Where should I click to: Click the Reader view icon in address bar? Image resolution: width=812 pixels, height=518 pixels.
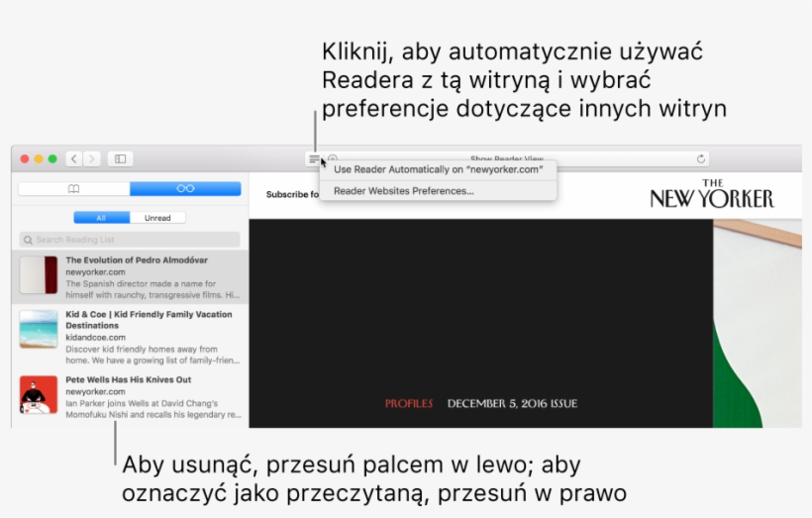[314, 159]
